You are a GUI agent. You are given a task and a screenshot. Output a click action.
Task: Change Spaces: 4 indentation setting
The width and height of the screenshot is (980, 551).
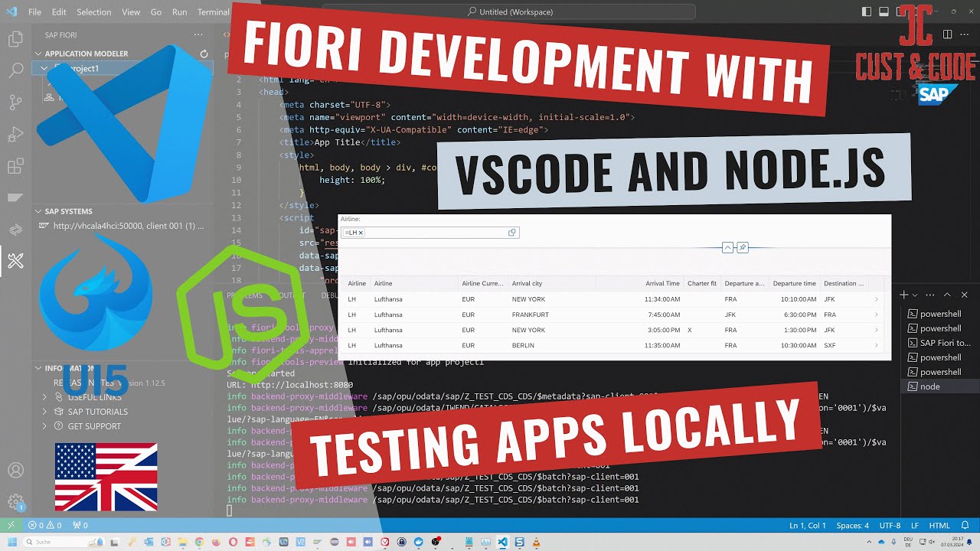[852, 526]
